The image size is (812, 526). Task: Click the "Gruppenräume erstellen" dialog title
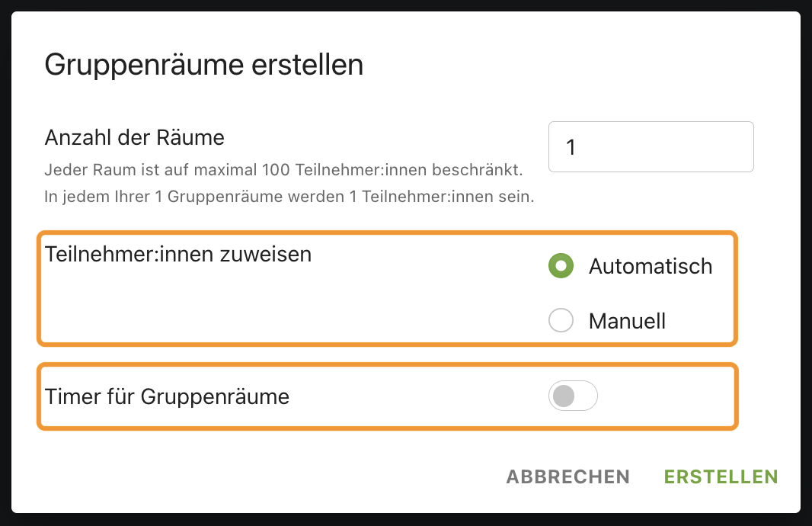pos(204,65)
